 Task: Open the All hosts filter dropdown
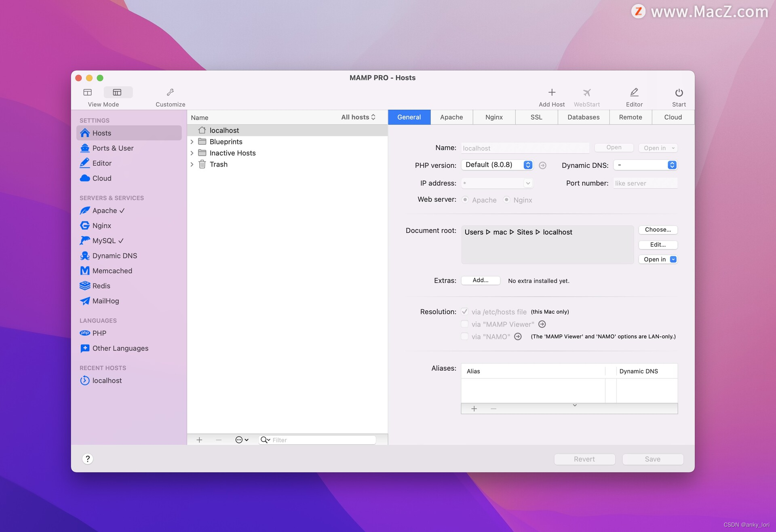pos(358,117)
